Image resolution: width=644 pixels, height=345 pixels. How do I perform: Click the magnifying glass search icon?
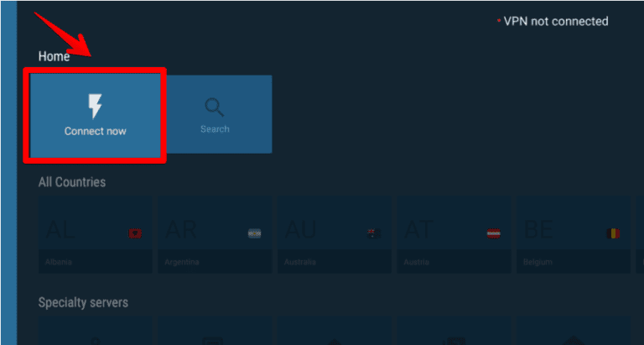(215, 107)
